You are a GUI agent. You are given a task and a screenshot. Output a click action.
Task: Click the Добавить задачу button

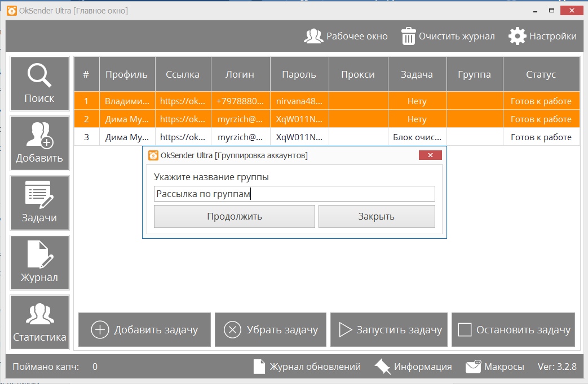pyautogui.click(x=144, y=330)
